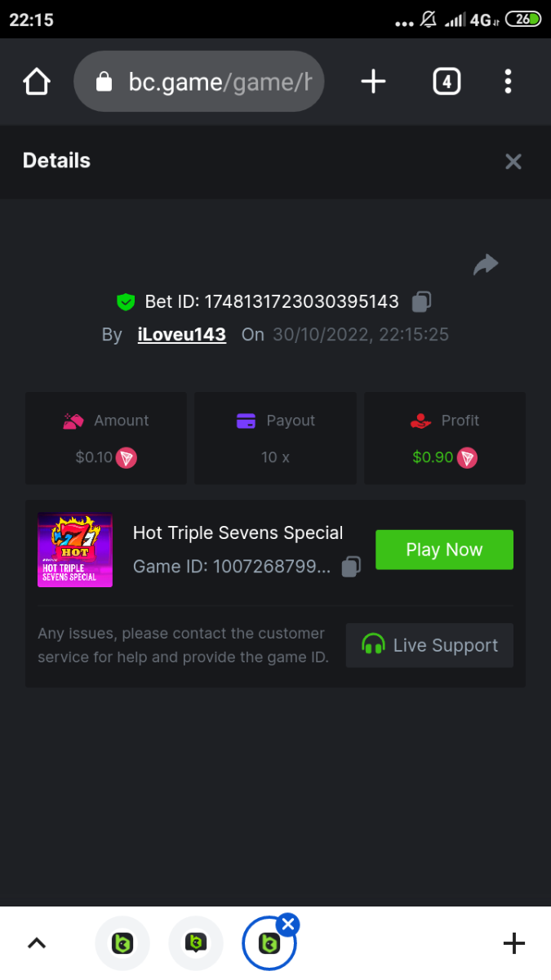Image resolution: width=551 pixels, height=980 pixels.
Task: Open the Hot Triple Sevens Special thumbnail
Action: (75, 550)
